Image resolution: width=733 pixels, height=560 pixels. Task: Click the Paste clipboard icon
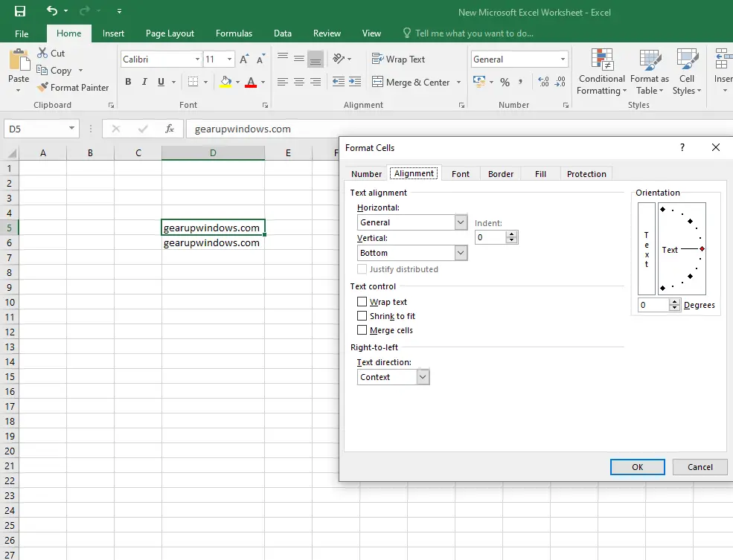19,61
